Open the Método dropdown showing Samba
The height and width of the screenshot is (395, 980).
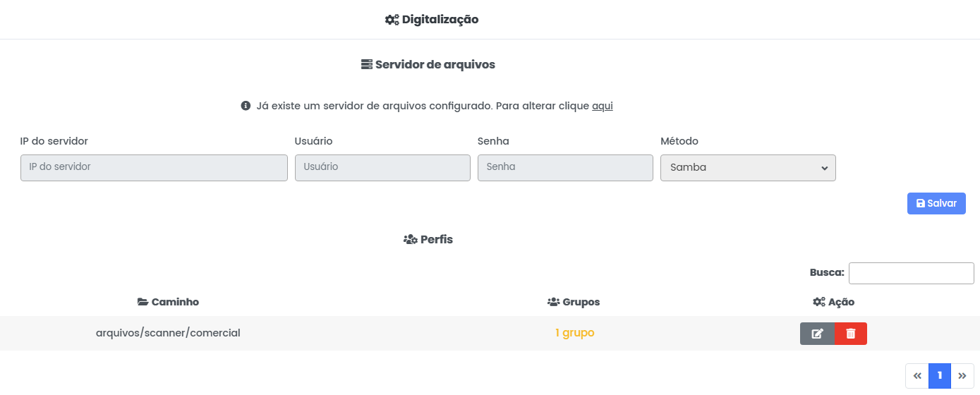pos(748,168)
